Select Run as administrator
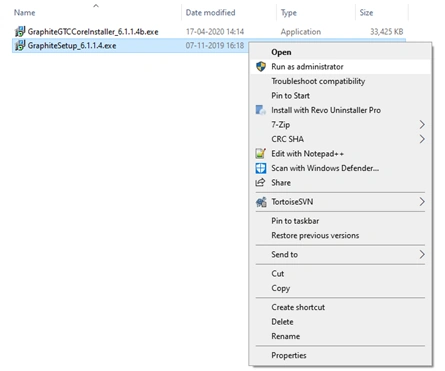Viewport: 445px width, 371px height. (340, 66)
